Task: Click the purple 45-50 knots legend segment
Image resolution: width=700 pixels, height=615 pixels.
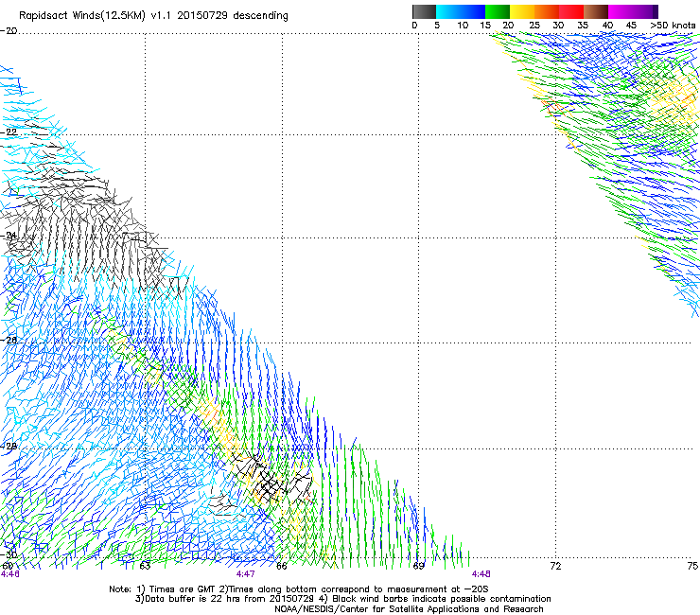Action: tap(645, 11)
